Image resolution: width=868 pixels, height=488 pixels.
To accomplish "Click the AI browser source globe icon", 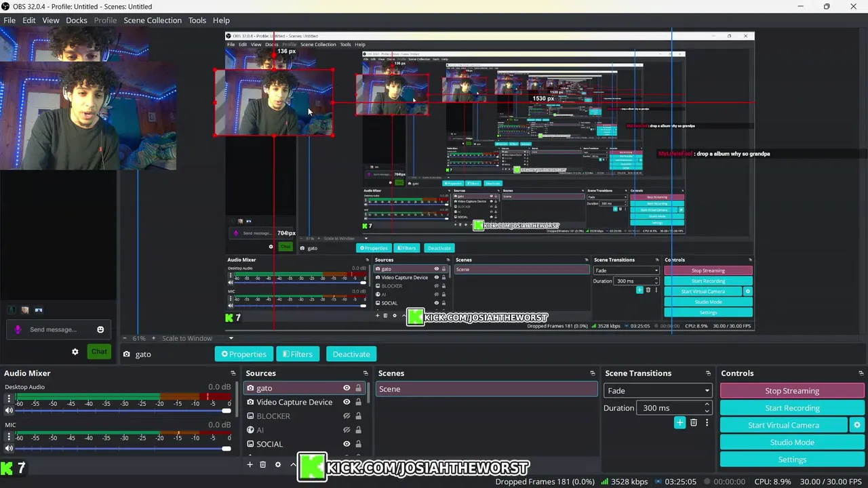I will (x=250, y=430).
